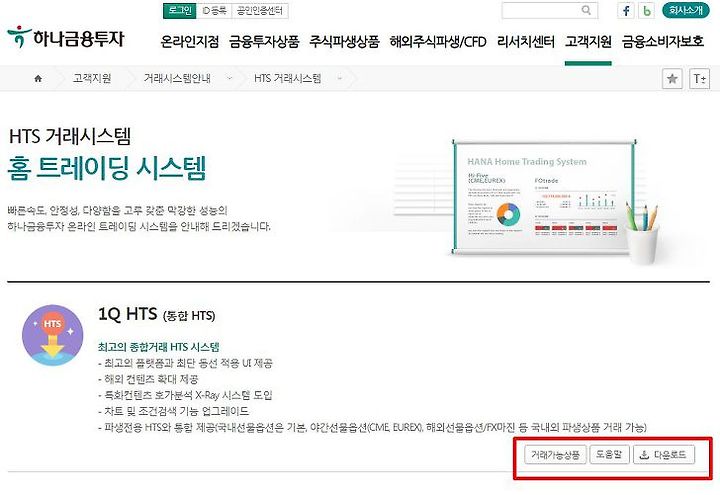Open 공인인증센터 link
Viewport: 720px width, 495px height.
pyautogui.click(x=260, y=11)
